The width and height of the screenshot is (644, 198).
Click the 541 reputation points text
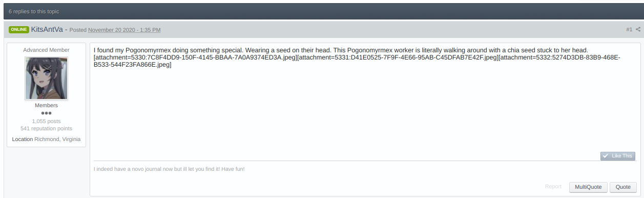(46, 128)
